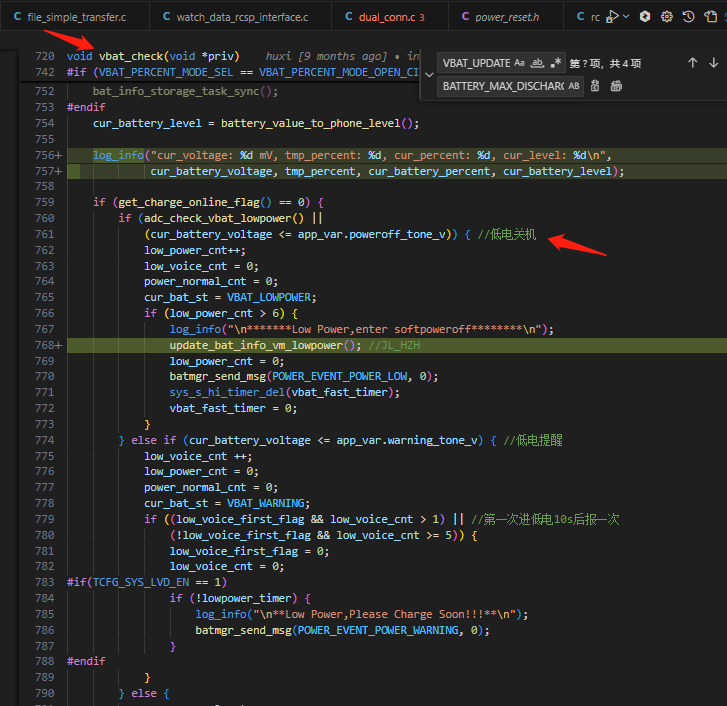Click 'warning_tone_v' on line 774
727x706 pixels.
click(432, 440)
